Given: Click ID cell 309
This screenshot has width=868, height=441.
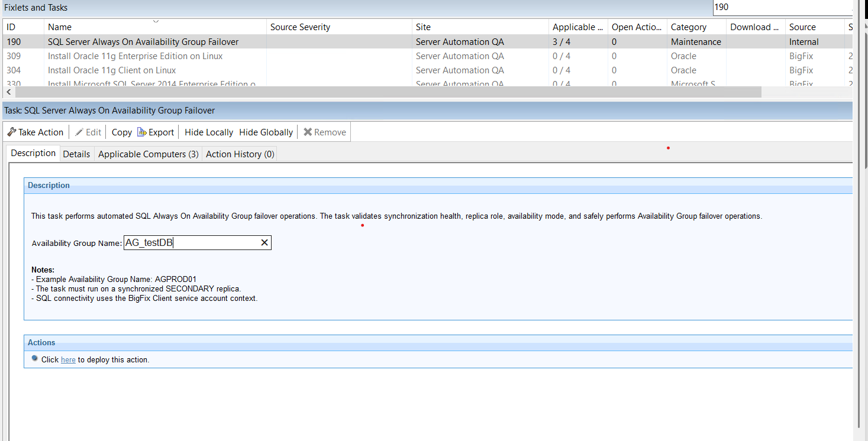Looking at the screenshot, I should point(14,56).
